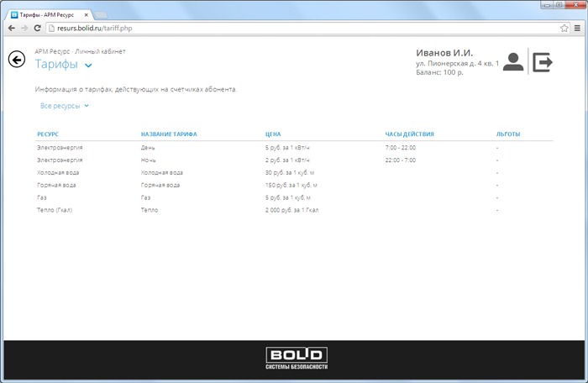Open the user profile icon

pyautogui.click(x=512, y=61)
